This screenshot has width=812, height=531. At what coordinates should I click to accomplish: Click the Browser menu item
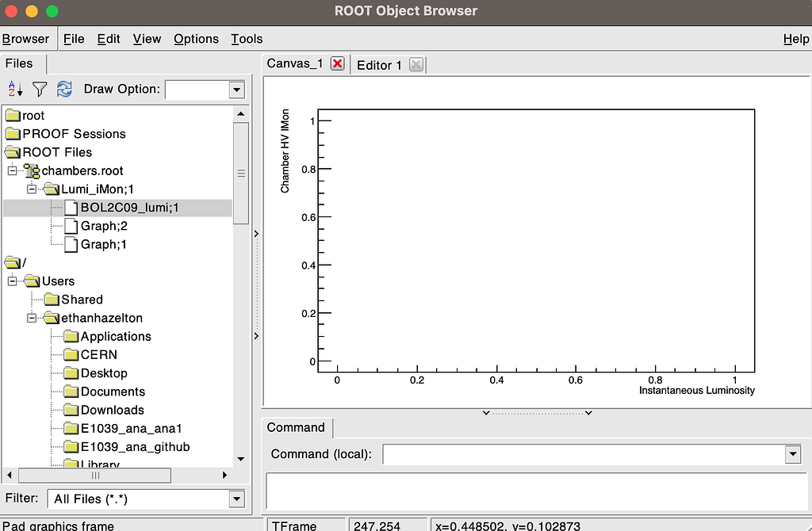26,38
